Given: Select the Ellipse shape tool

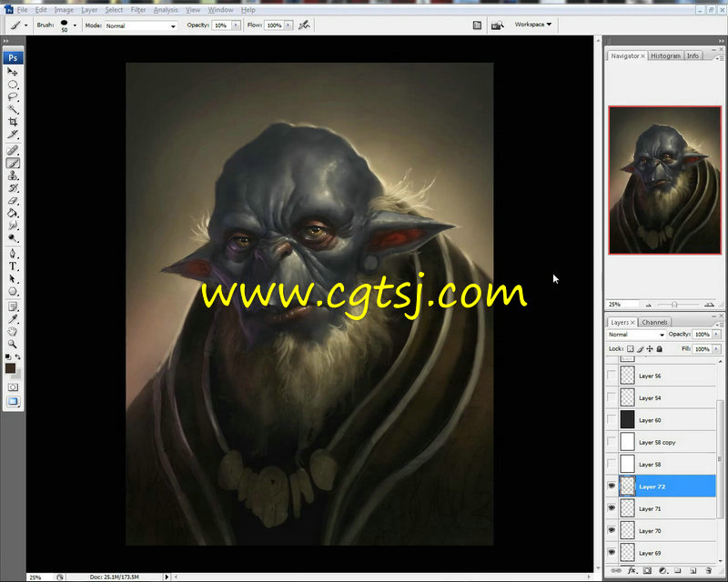Looking at the screenshot, I should tap(13, 292).
